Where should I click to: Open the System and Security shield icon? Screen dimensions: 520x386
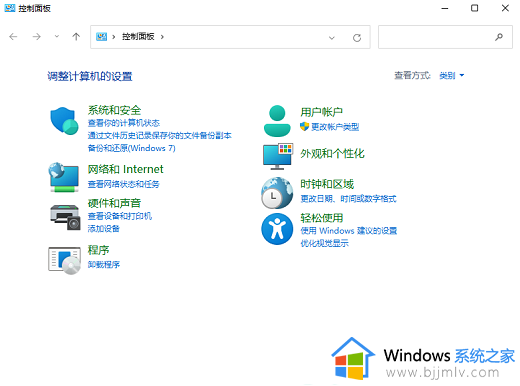[64, 121]
